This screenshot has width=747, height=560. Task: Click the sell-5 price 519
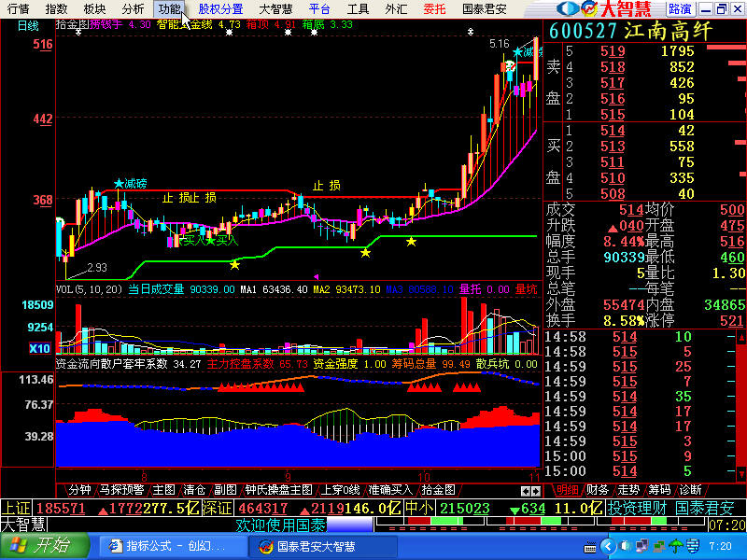[613, 51]
